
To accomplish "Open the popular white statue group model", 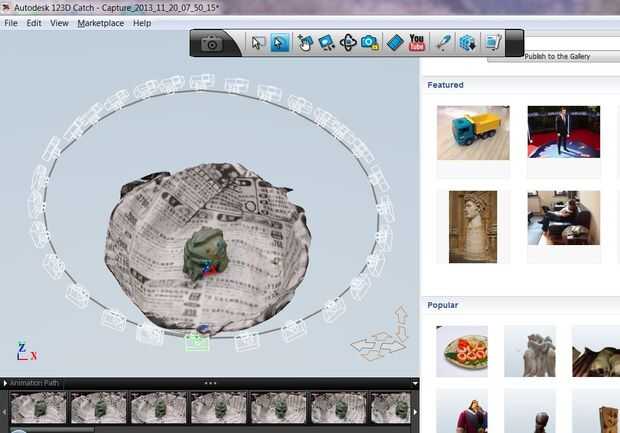I will pos(530,352).
